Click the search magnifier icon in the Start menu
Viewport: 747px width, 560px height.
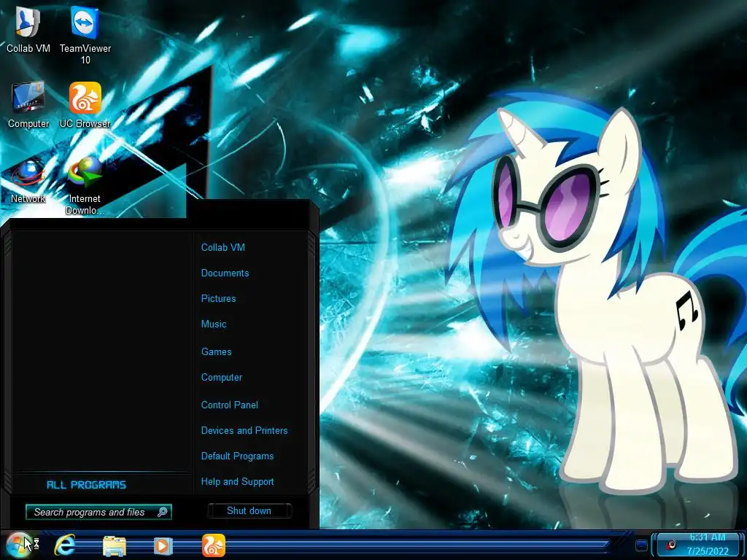coord(162,512)
